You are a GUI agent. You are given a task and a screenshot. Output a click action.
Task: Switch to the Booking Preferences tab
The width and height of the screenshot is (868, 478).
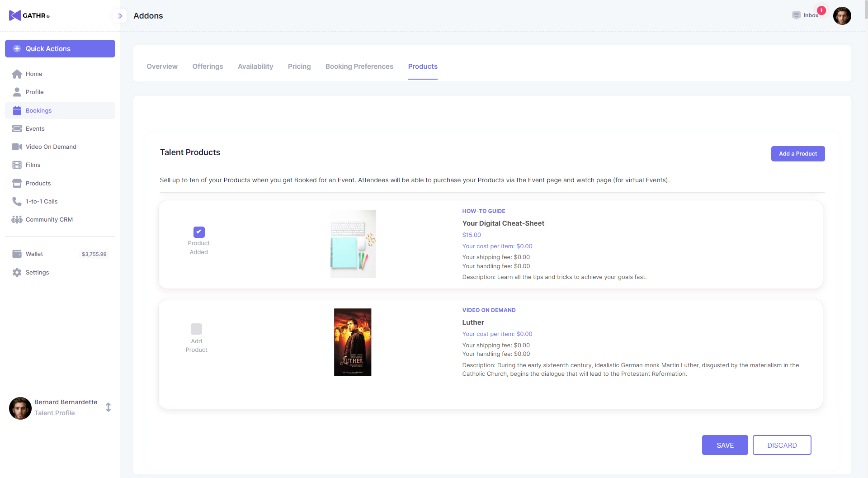359,66
